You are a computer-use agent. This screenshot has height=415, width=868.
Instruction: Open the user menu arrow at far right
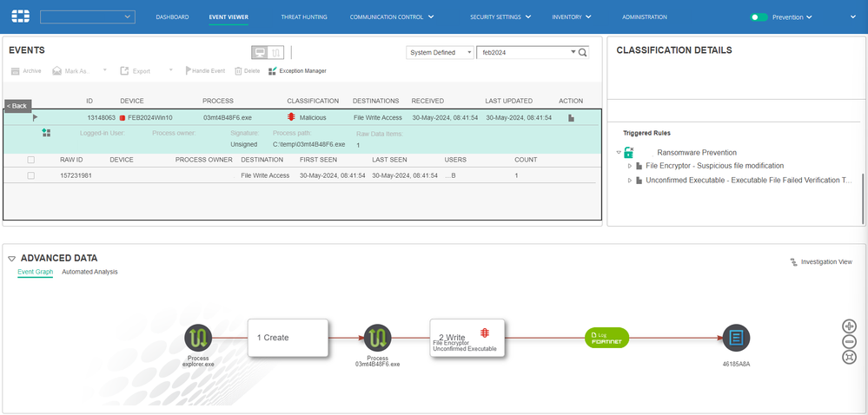tap(853, 17)
